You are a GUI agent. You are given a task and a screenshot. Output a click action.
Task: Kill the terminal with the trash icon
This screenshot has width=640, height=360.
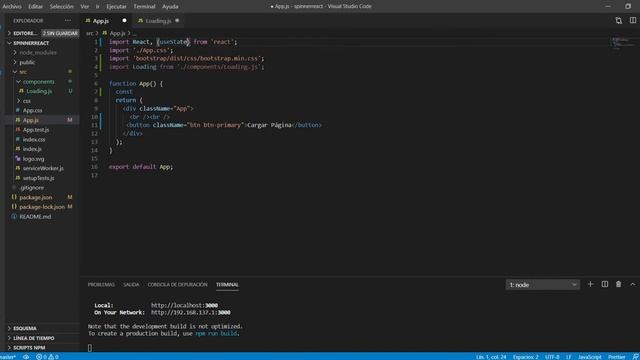[618, 284]
